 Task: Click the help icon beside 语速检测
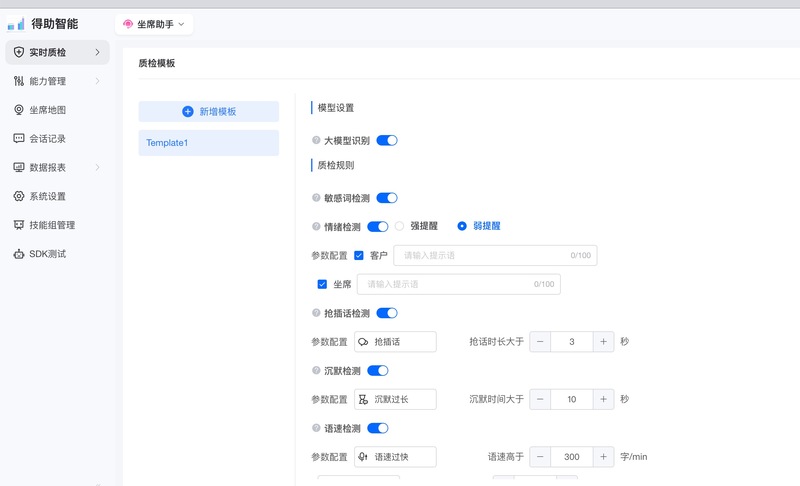[316, 428]
